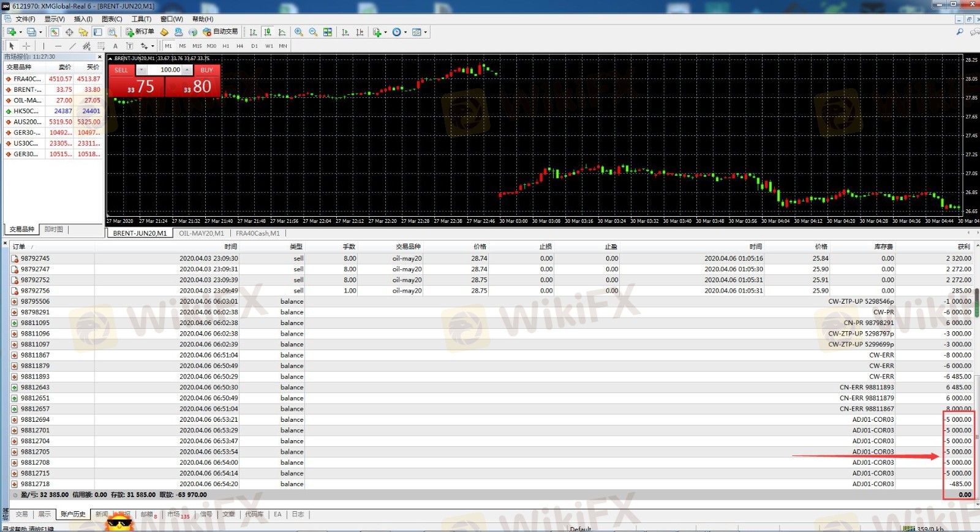Open the Strategy Tester icon
The width and height of the screenshot is (980, 532).
coord(112,32)
